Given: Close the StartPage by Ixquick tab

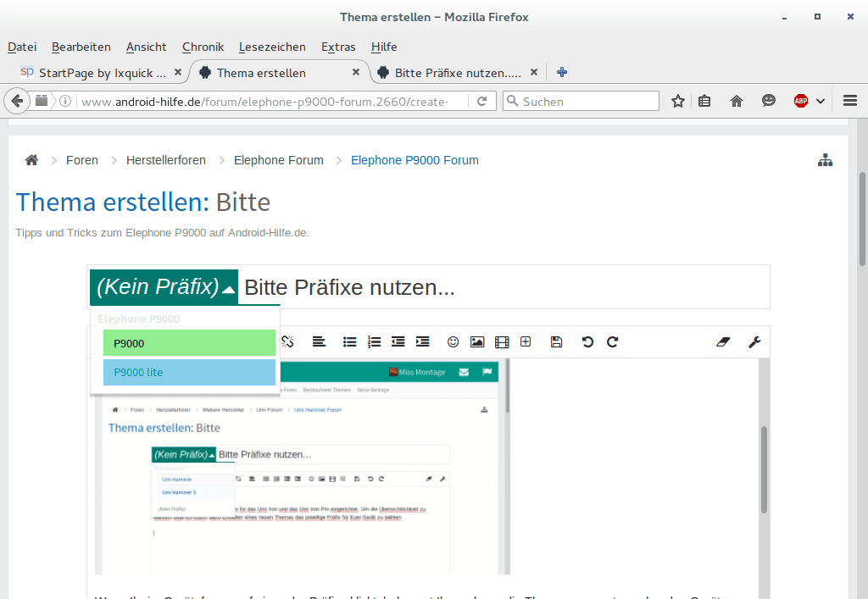Looking at the screenshot, I should 178,72.
